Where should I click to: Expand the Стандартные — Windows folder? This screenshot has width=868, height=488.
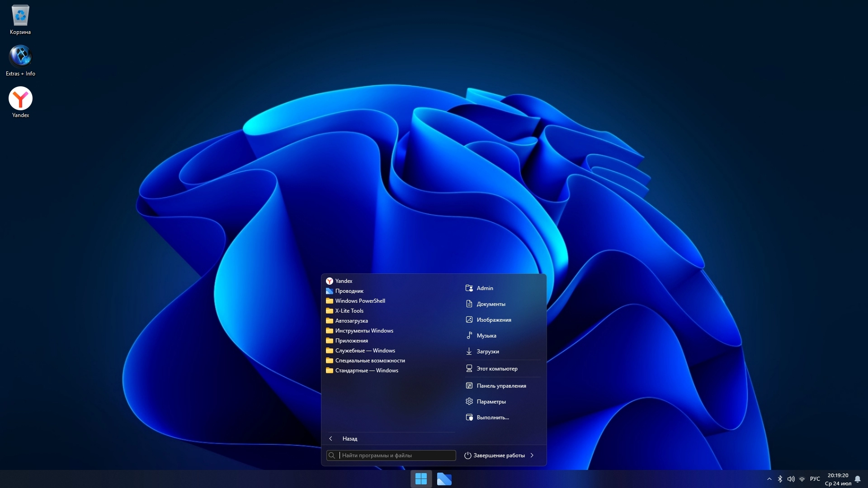click(x=366, y=371)
